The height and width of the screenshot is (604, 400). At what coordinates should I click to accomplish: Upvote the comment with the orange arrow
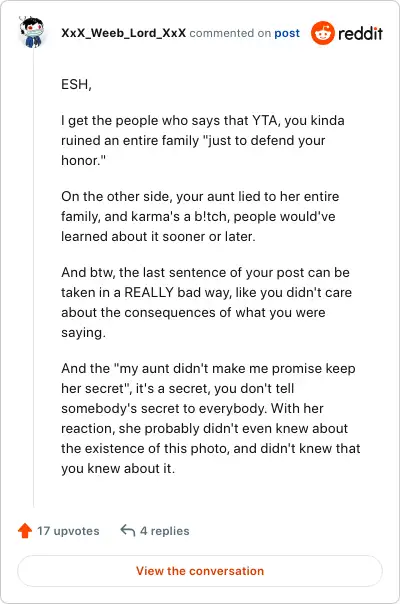click(x=25, y=530)
